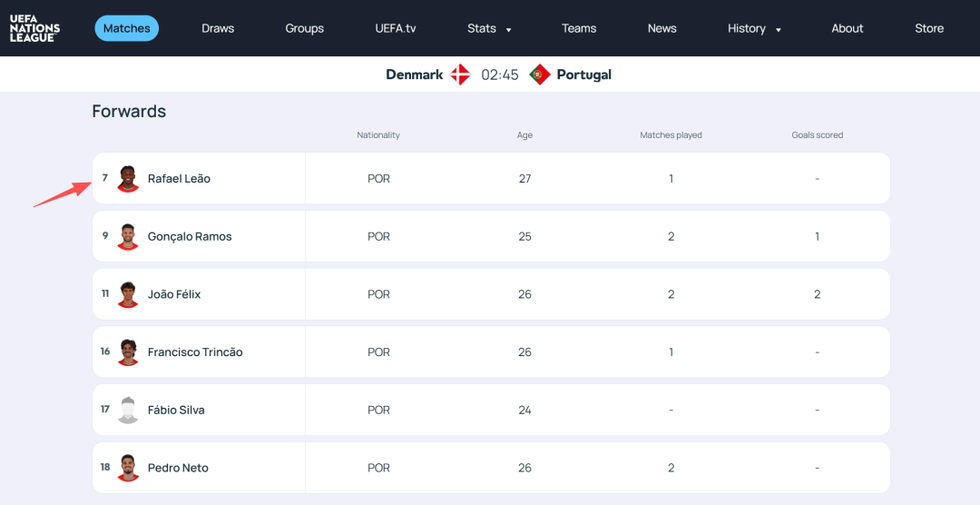Click João Félix's goals scored value
This screenshot has height=505, width=980.
(x=818, y=294)
